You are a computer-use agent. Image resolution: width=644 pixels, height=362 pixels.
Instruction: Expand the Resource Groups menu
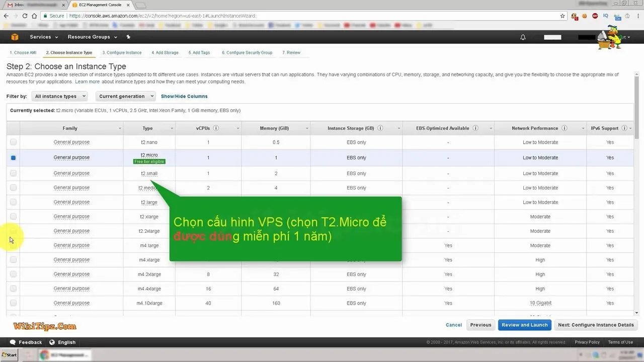tap(92, 37)
